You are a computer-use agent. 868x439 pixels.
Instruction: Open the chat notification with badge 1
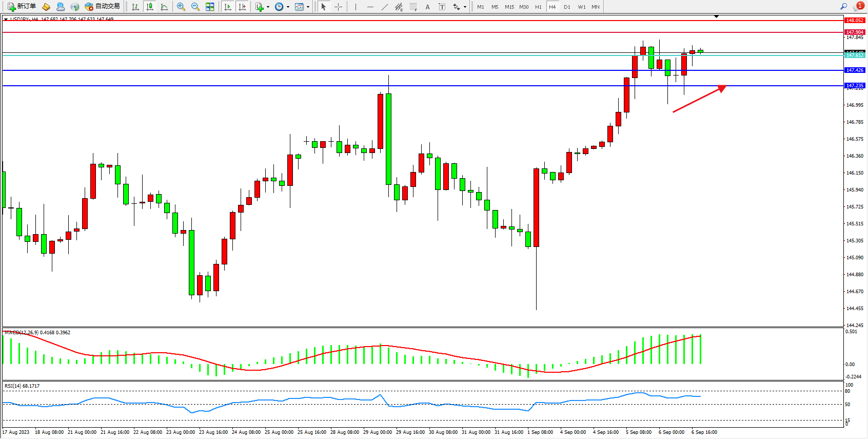[858, 7]
